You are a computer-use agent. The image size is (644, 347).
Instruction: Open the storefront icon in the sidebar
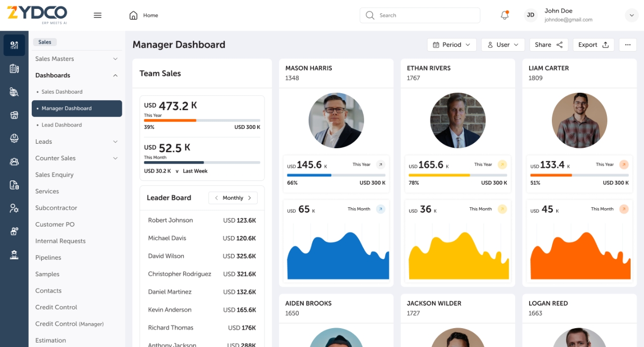tap(14, 115)
